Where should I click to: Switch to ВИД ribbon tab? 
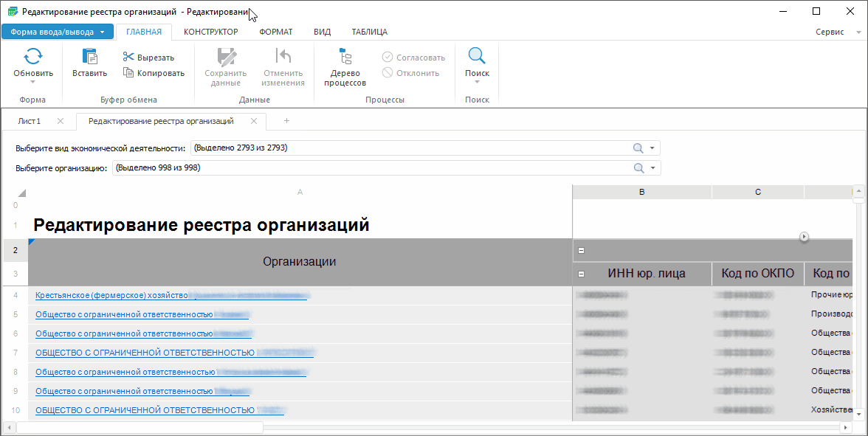[x=322, y=32]
